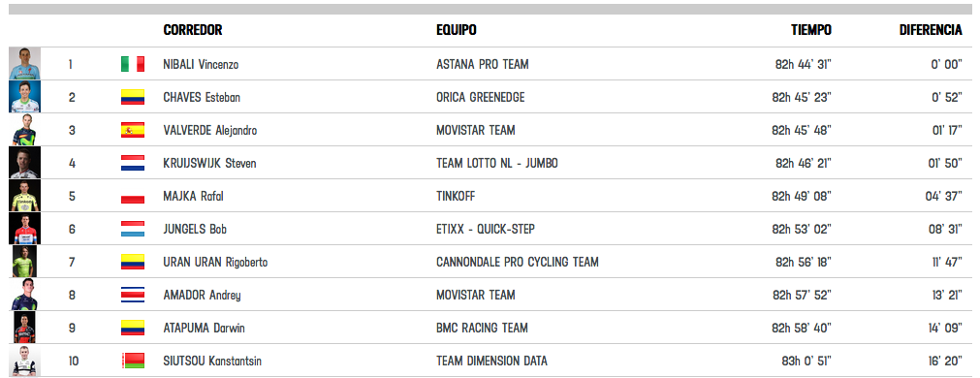Open Konstantsin Siutsou's rider photo
Image resolution: width=980 pixels, height=378 pixels.
click(25, 361)
